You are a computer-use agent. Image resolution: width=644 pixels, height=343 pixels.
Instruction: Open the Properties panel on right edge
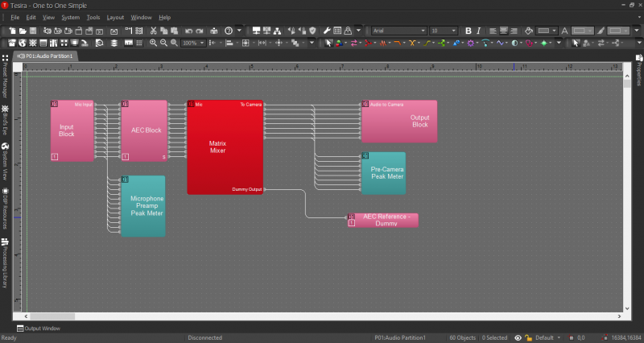coord(639,70)
